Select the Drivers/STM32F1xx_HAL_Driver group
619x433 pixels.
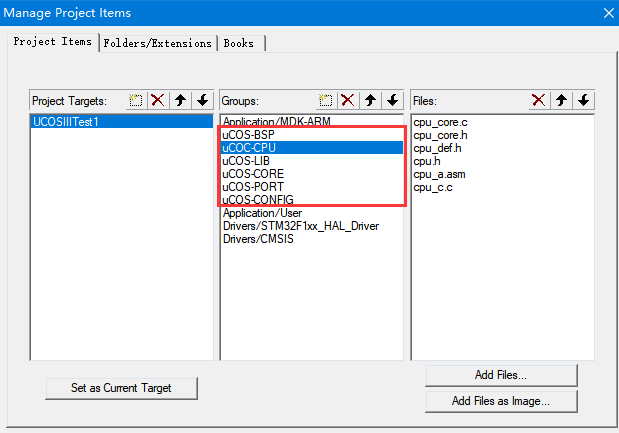tap(311, 226)
